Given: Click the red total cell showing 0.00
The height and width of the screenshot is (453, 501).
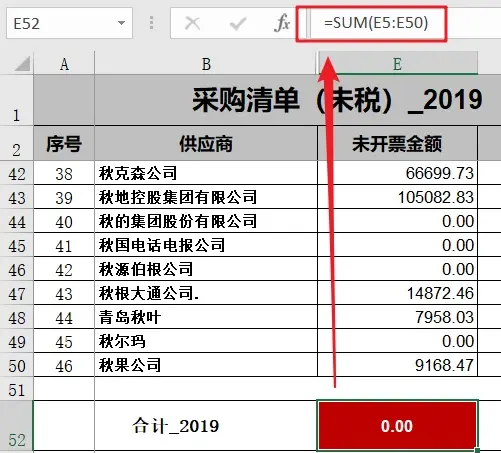Looking at the screenshot, I should [x=397, y=426].
